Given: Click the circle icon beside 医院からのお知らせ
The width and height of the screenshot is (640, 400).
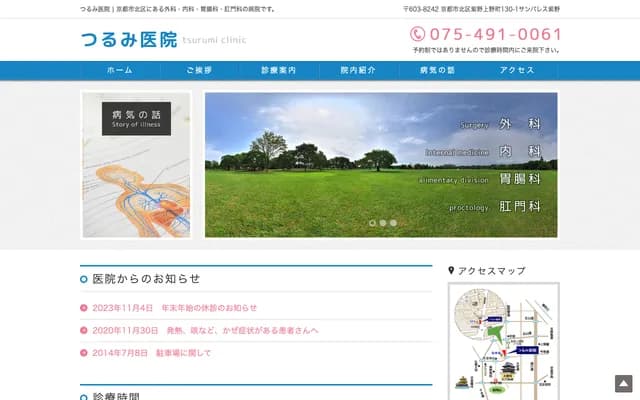Looking at the screenshot, I should coord(84,279).
